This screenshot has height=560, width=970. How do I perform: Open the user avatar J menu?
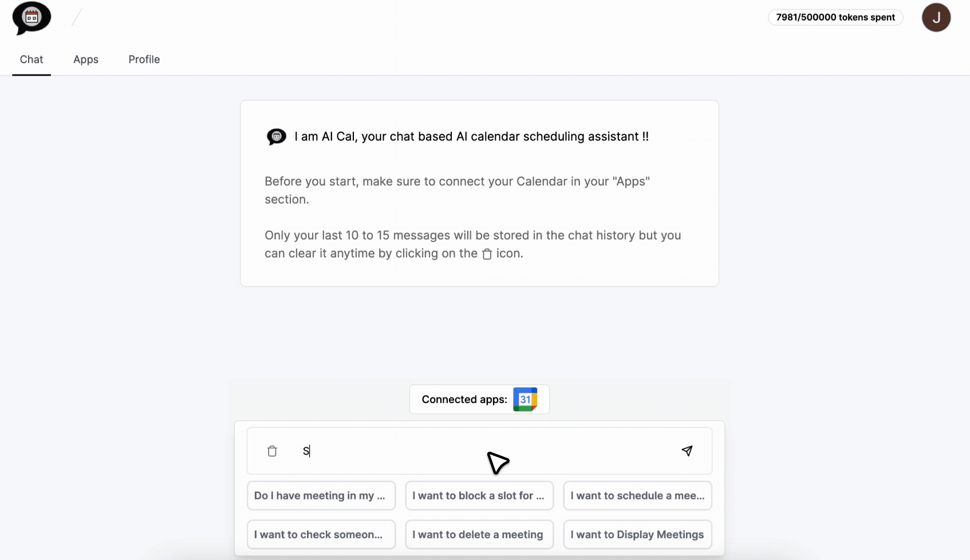pyautogui.click(x=936, y=17)
